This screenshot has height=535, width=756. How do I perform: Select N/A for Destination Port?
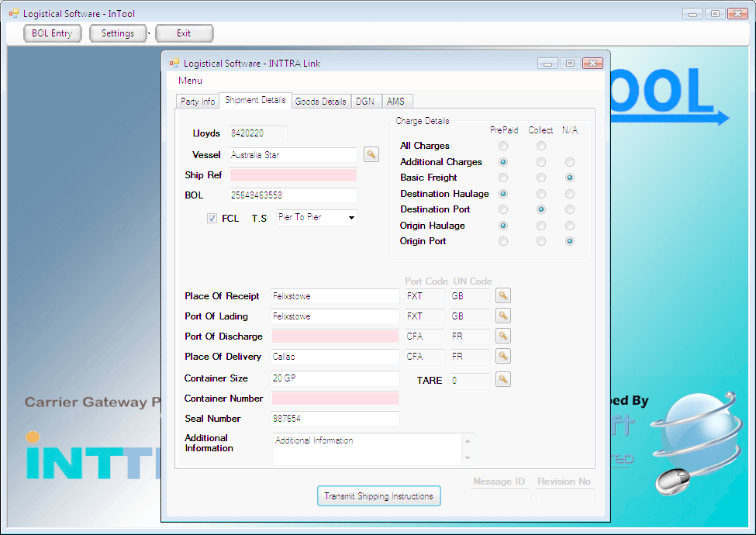click(x=570, y=209)
